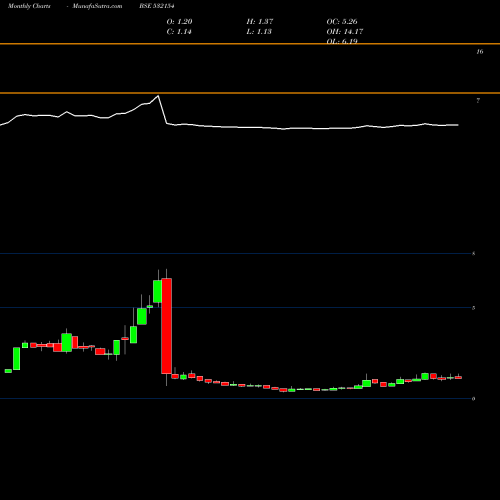Image resolution: width=500 pixels, height=500 pixels.
Task: Click the "OL: 6.19" reading
Action: [x=342, y=41]
